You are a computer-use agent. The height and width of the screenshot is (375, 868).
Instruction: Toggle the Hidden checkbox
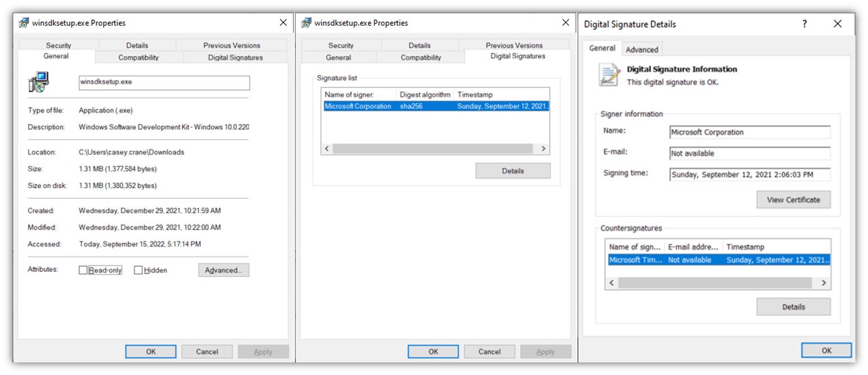tap(138, 271)
